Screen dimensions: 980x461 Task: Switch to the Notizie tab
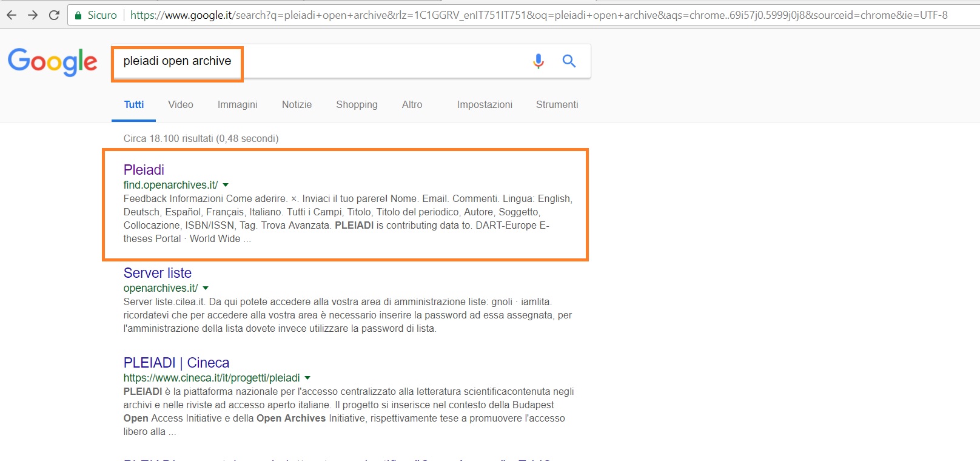point(297,104)
